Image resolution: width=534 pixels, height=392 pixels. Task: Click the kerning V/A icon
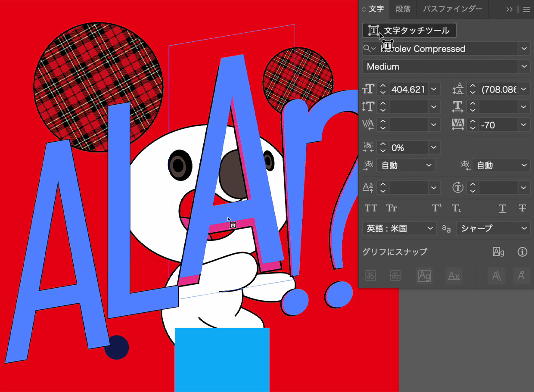(369, 124)
